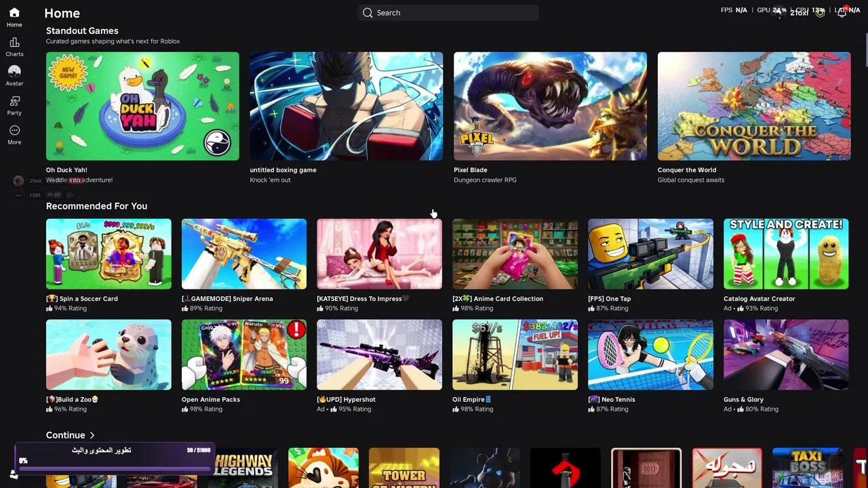Open the Sniper Arena game thumbnail

[244, 253]
